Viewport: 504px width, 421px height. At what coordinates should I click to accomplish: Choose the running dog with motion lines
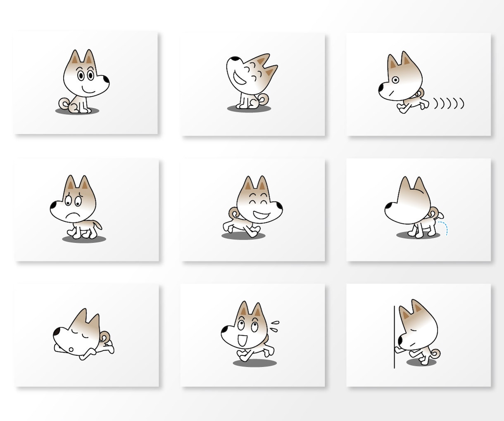point(418,84)
